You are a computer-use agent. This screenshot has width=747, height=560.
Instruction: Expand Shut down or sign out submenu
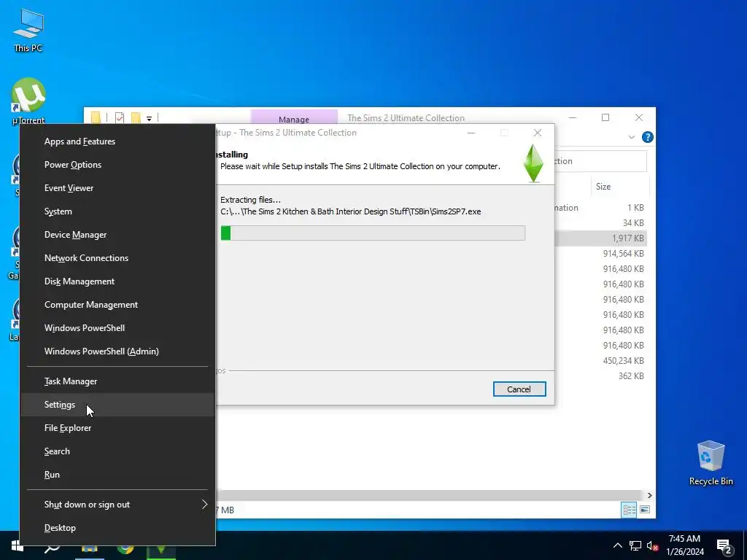pyautogui.click(x=117, y=505)
